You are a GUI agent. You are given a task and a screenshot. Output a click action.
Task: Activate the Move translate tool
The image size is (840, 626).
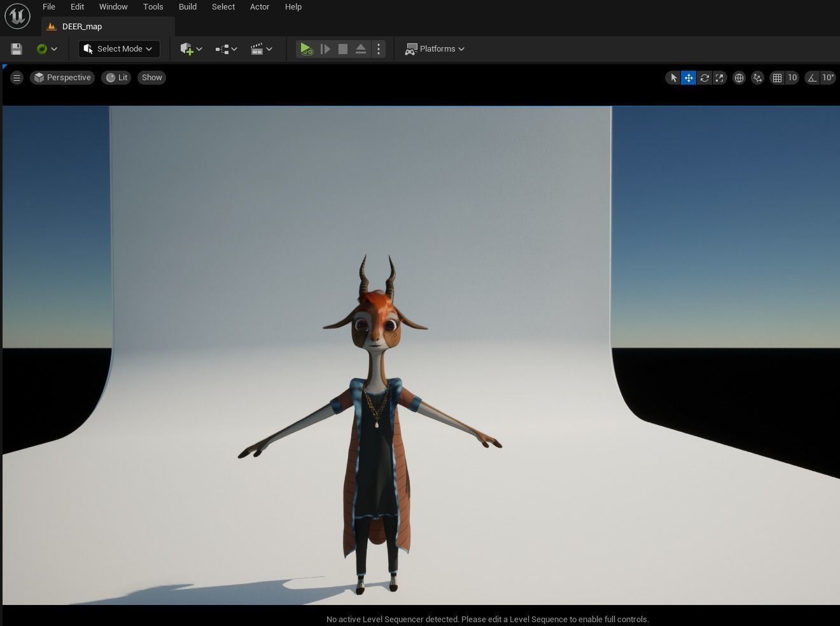pyautogui.click(x=689, y=78)
